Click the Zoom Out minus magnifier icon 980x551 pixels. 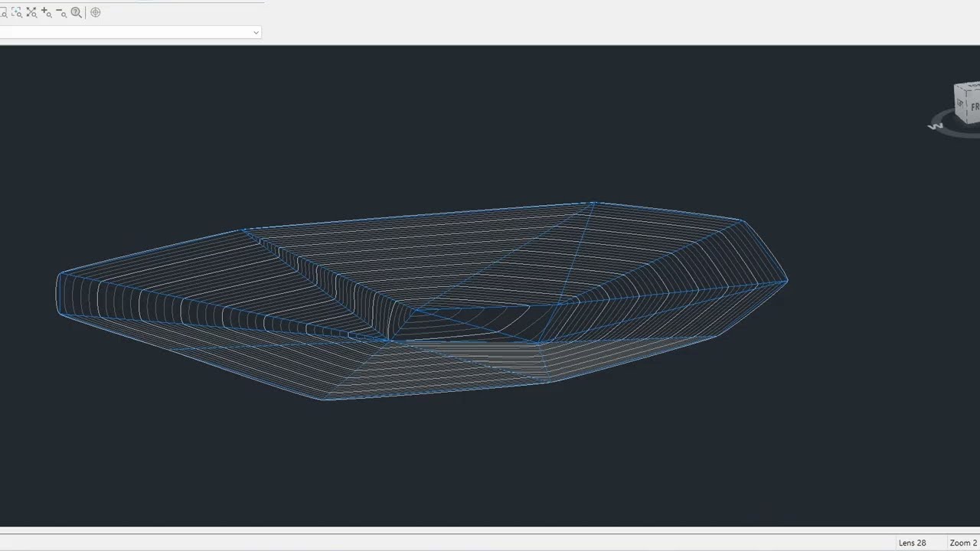coord(61,12)
